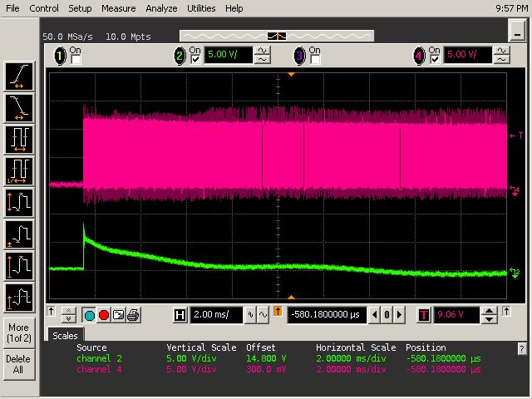Viewport: 532px width, 399px height.
Task: Click the channel 4 number button
Action: (419, 56)
